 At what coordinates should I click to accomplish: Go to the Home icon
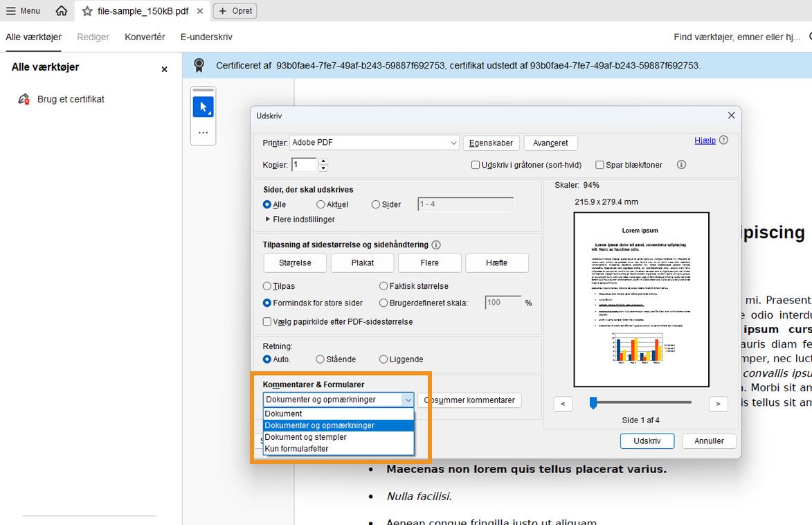(61, 11)
